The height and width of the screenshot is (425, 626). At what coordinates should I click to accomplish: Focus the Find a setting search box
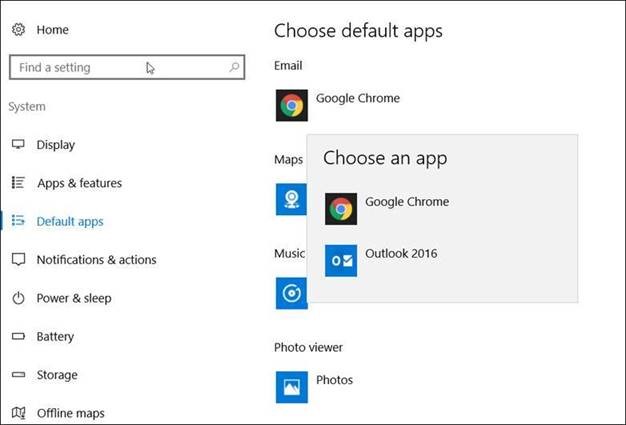tap(127, 67)
